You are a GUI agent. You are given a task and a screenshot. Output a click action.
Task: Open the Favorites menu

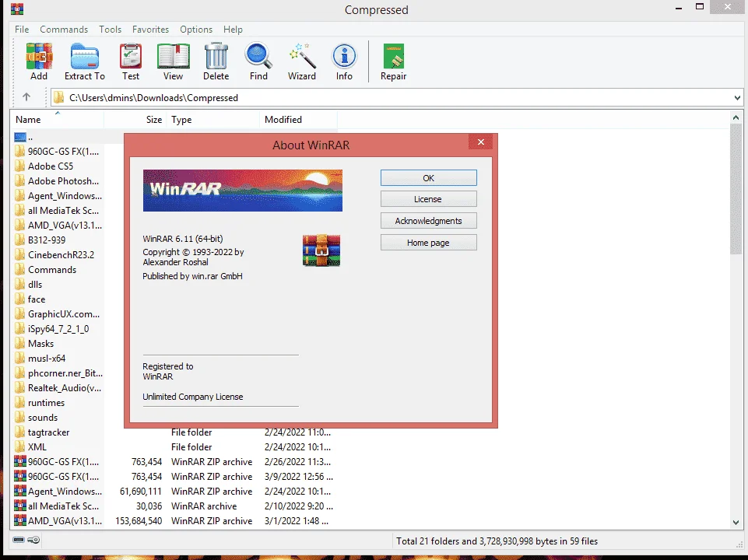pyautogui.click(x=150, y=29)
